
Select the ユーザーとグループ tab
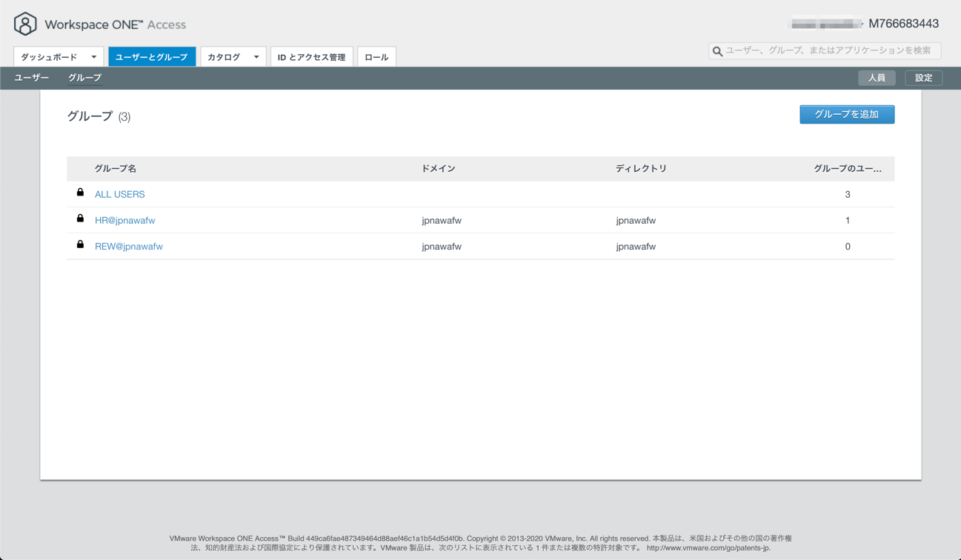(x=152, y=57)
